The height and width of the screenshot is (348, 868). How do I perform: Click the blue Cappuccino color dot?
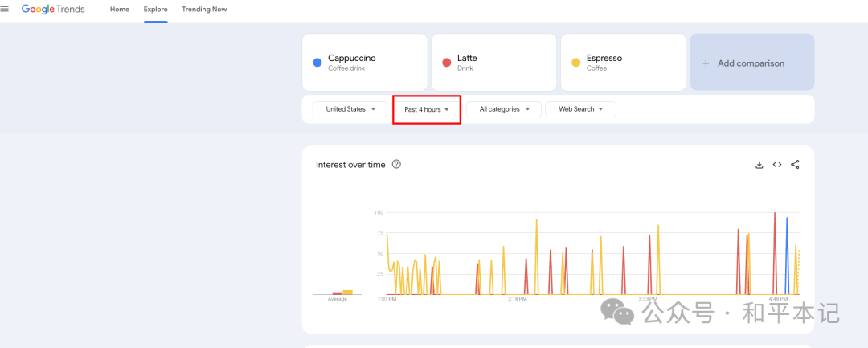click(x=317, y=63)
